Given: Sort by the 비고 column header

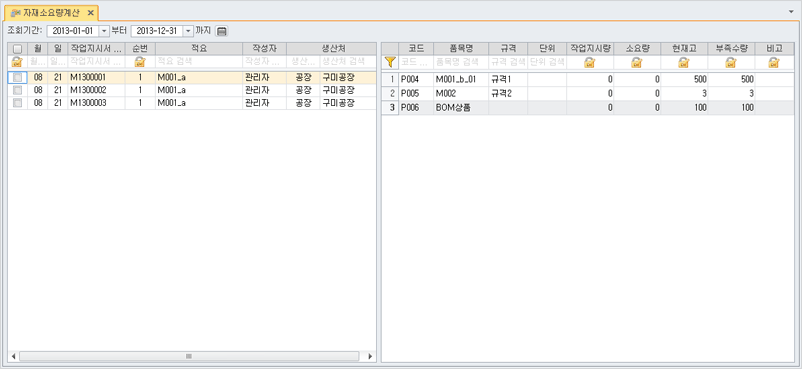Looking at the screenshot, I should point(774,49).
